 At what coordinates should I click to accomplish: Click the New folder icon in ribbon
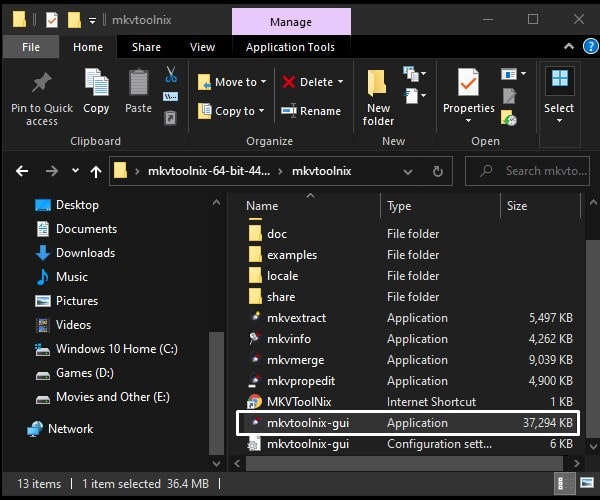click(x=377, y=83)
